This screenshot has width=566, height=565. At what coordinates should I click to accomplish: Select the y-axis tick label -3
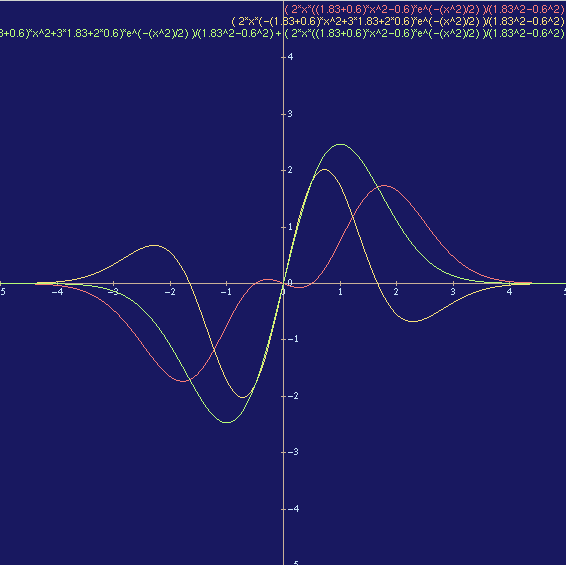(x=293, y=452)
